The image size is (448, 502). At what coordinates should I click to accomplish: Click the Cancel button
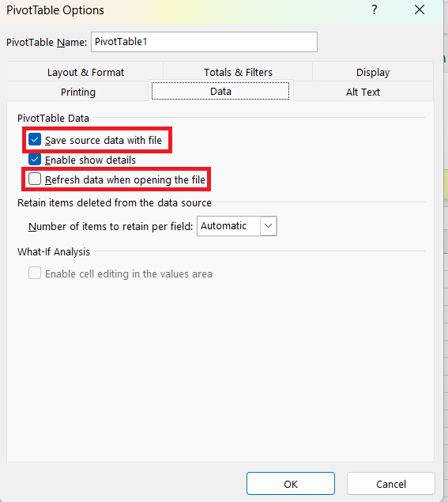coord(391,484)
